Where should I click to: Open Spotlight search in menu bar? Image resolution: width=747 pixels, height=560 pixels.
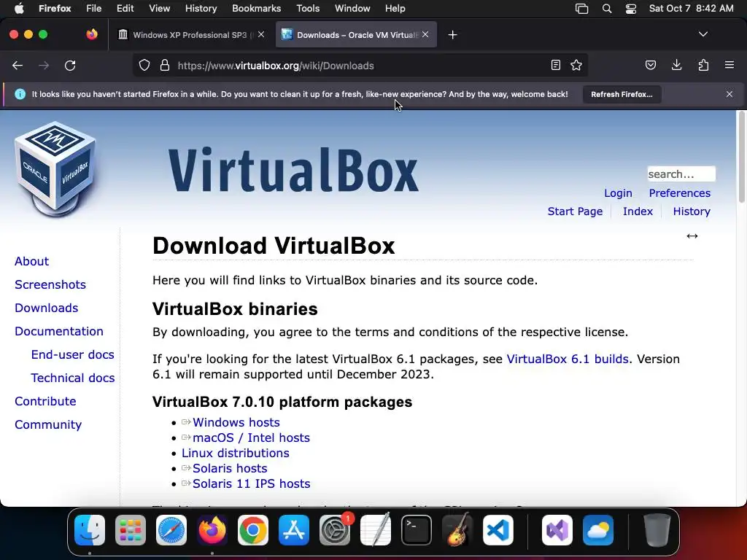(x=606, y=9)
